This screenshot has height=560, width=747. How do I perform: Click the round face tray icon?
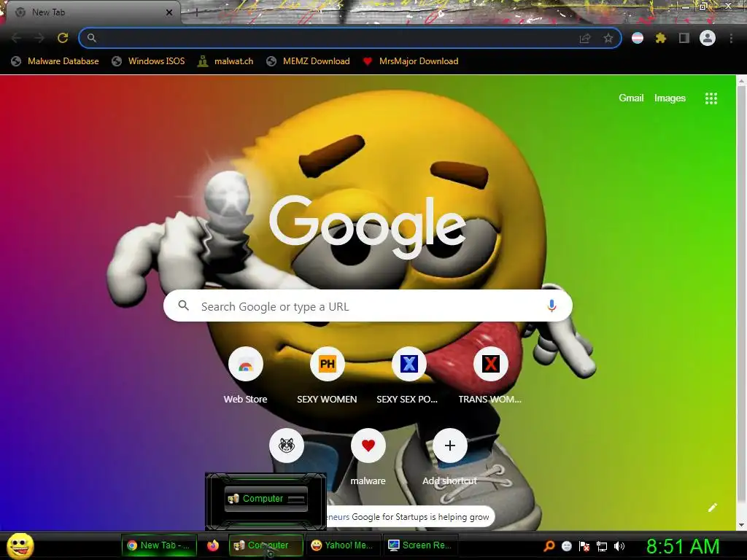(566, 546)
